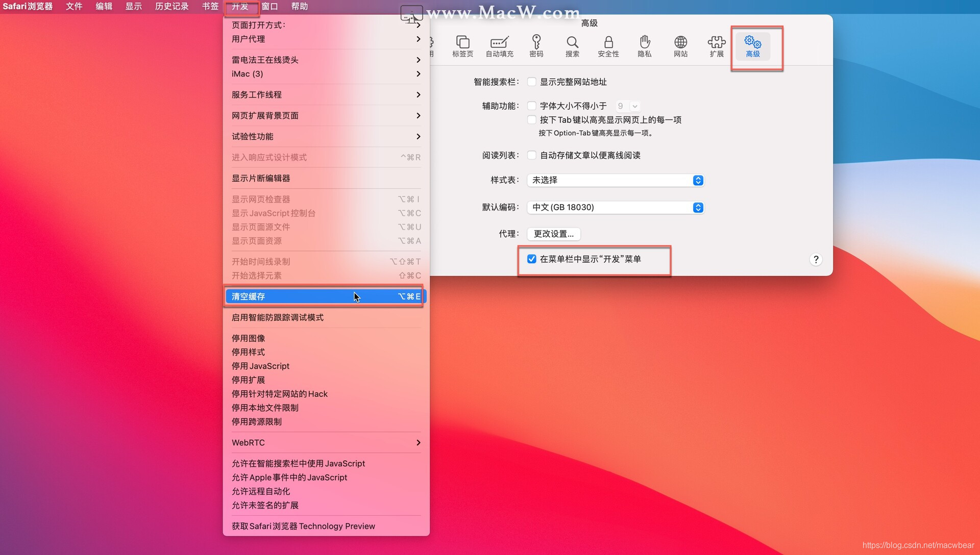Expand the iMac (3) submenu
980x555 pixels.
pos(326,74)
